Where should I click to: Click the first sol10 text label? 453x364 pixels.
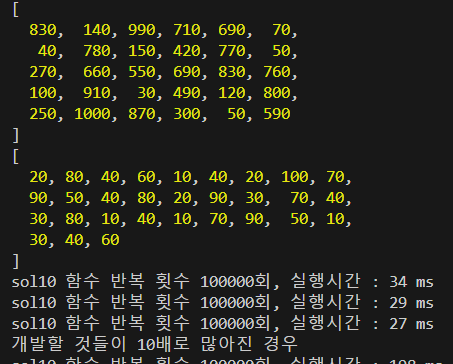pos(34,282)
